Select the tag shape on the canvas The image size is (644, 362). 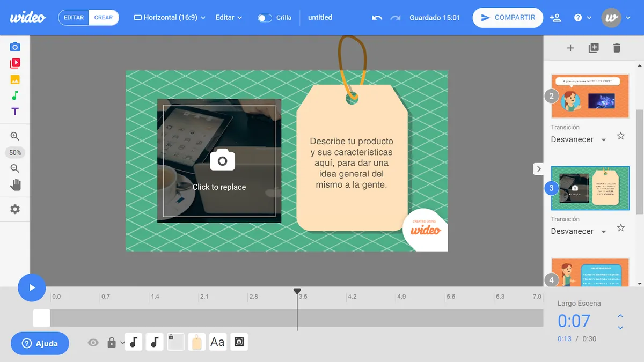click(x=352, y=158)
